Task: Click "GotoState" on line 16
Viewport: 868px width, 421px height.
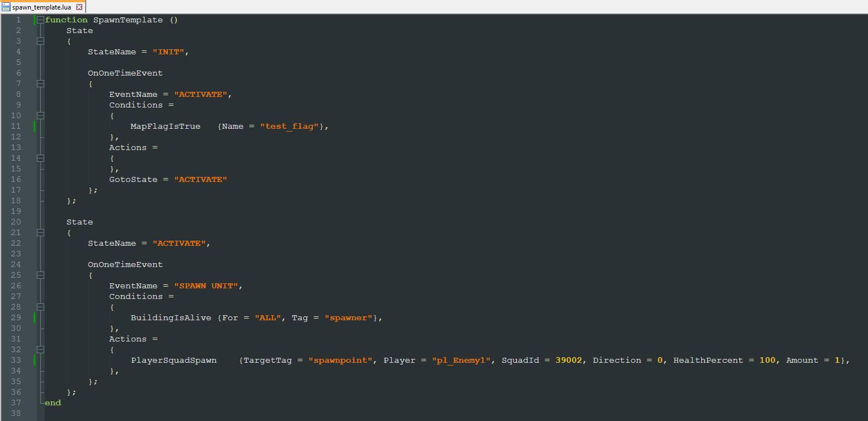Action: pos(133,179)
